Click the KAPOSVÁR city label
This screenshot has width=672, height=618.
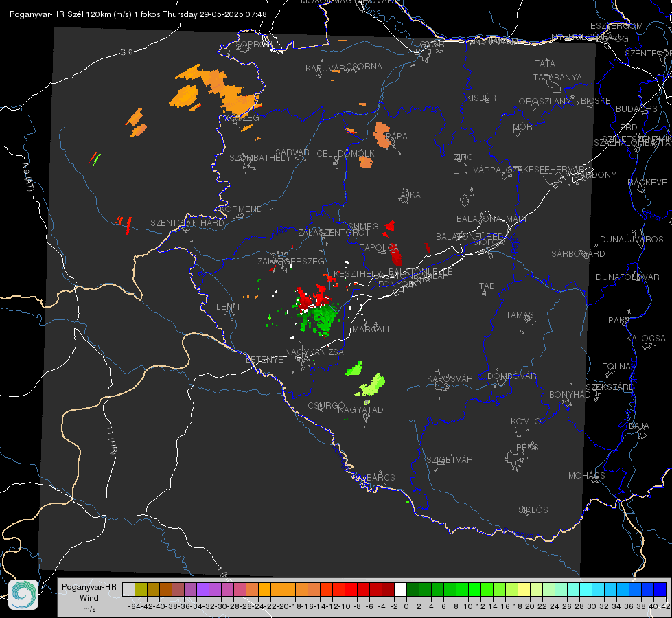[x=450, y=378]
